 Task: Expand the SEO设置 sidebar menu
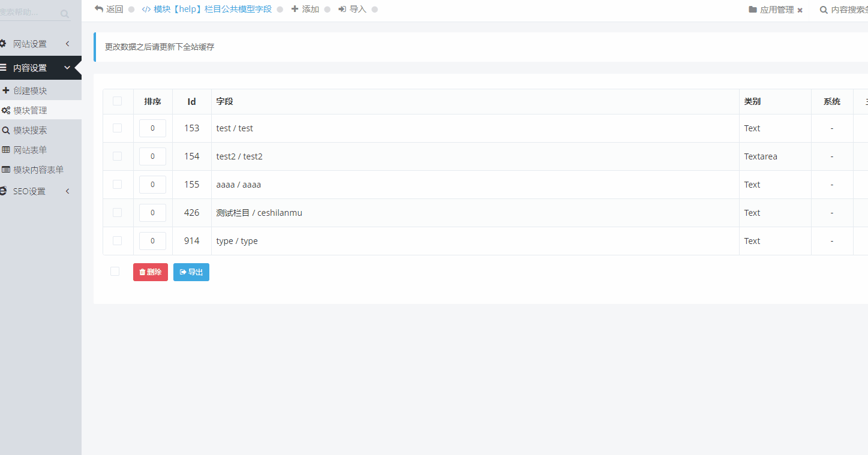coord(41,191)
